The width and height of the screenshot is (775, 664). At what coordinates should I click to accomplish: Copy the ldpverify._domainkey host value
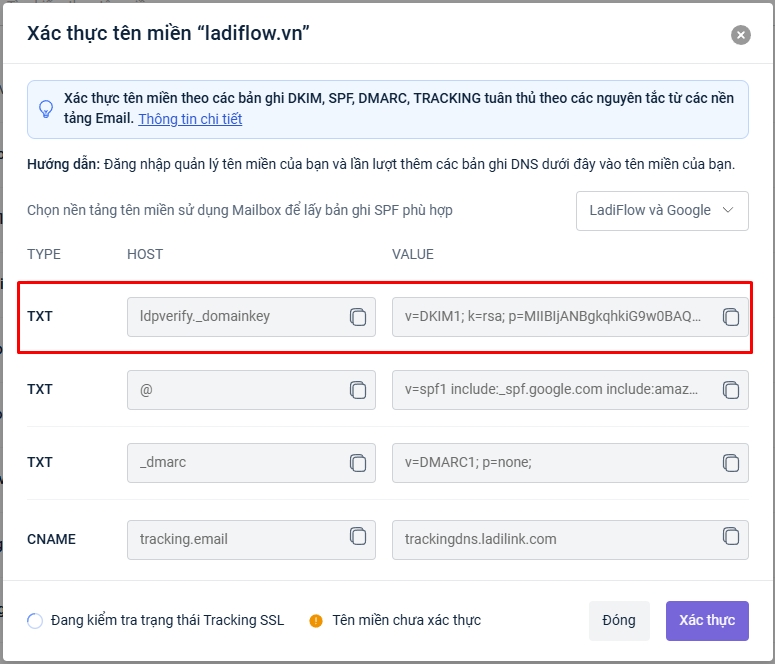[x=358, y=317]
